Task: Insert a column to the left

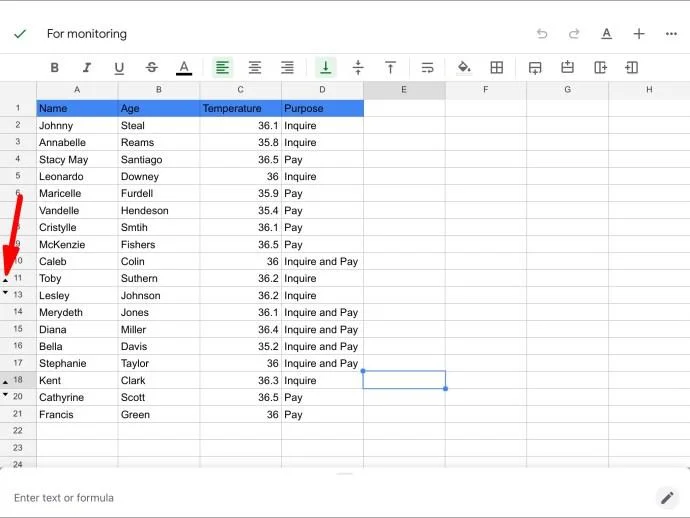Action: 631,67
